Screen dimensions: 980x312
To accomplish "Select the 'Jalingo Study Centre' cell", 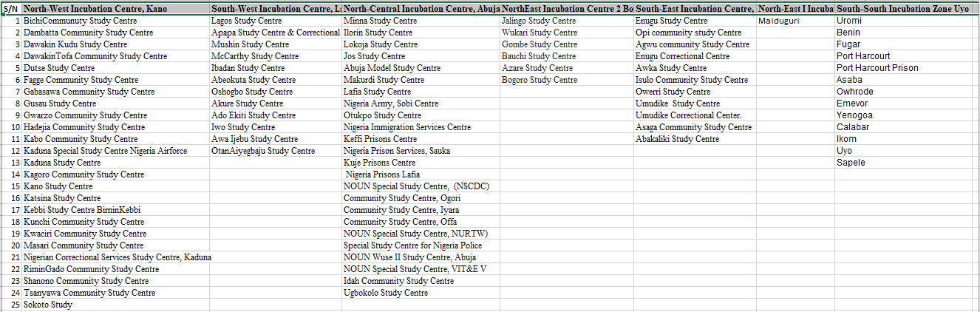I will [x=567, y=21].
